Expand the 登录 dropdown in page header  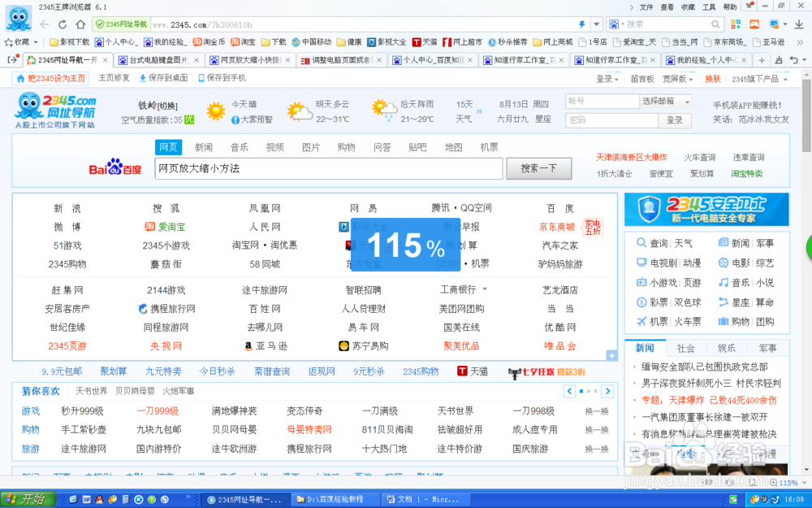607,79
